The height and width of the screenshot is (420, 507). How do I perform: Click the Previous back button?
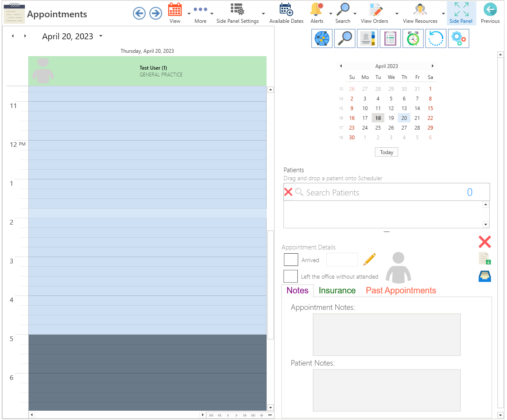490,13
